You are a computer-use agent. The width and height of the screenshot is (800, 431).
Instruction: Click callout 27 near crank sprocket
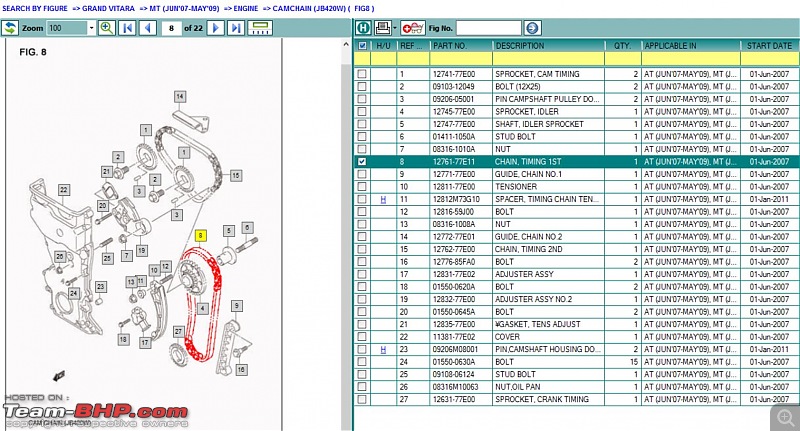[x=178, y=332]
